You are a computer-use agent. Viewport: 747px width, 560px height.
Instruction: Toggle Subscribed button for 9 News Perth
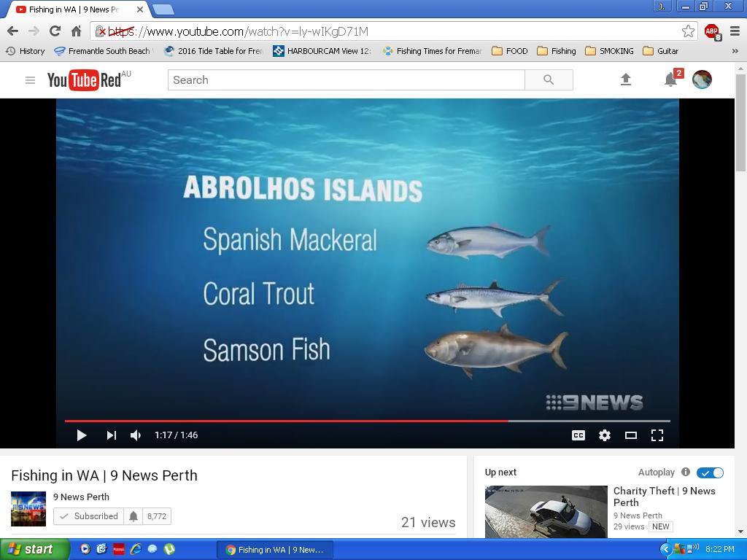89,516
